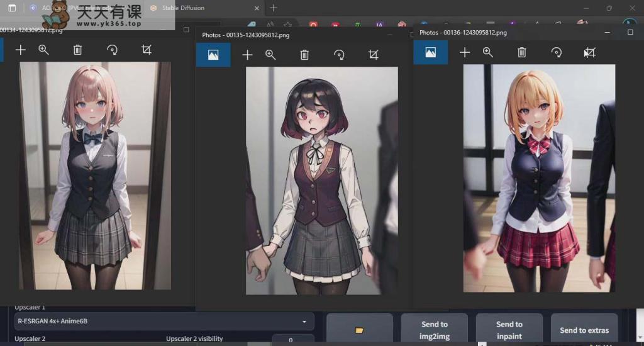
Task: Open the collection view icon in the 00136 window
Action: pyautogui.click(x=430, y=53)
